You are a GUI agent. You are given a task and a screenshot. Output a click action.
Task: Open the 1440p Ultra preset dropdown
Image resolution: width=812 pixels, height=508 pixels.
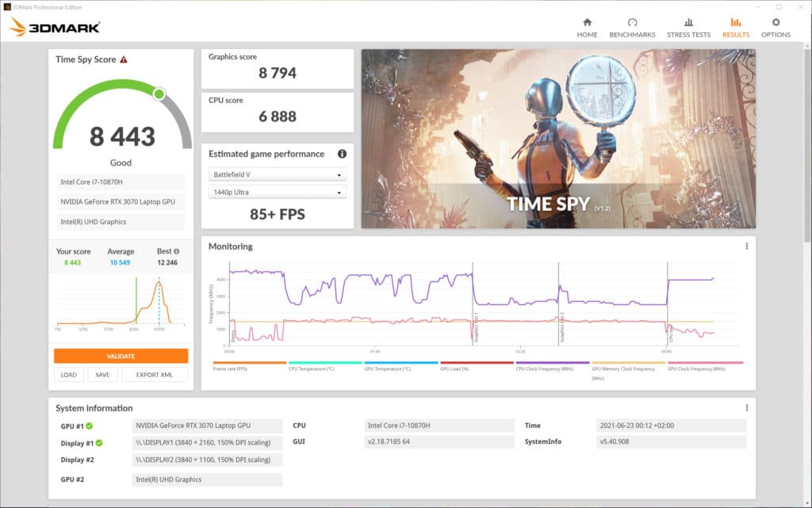pyautogui.click(x=277, y=192)
